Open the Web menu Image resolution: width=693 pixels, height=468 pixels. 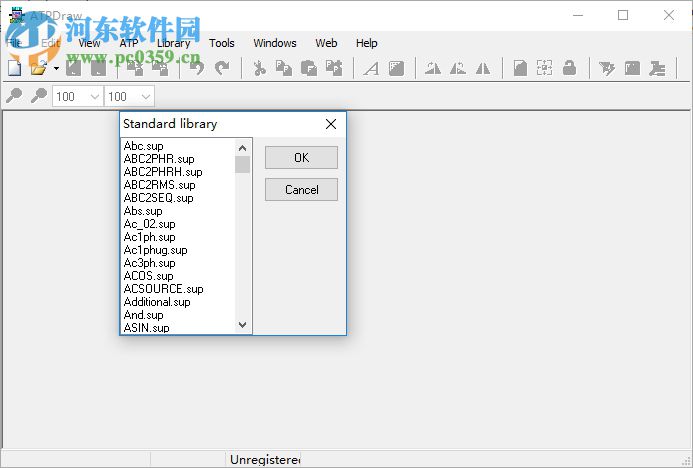[x=326, y=43]
